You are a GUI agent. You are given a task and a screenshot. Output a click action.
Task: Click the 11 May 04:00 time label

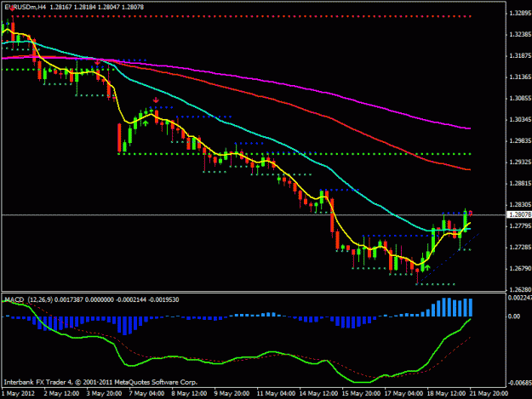276,394
